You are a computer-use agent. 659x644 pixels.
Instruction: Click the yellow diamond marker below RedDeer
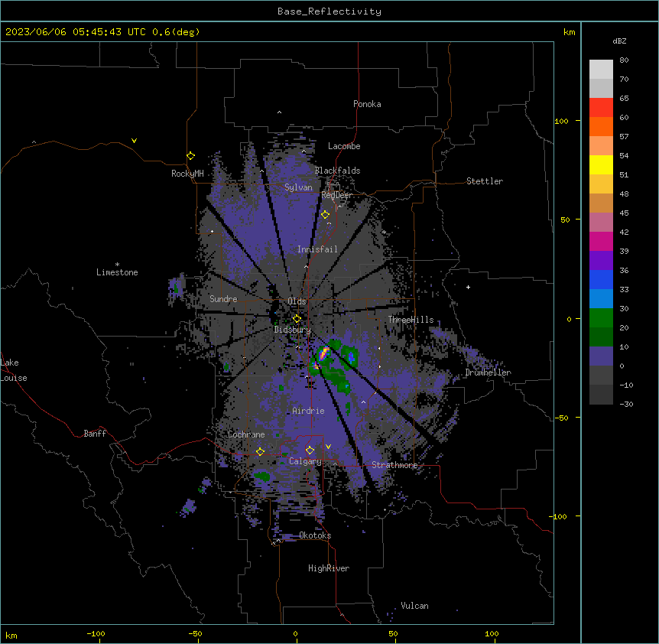pyautogui.click(x=326, y=215)
